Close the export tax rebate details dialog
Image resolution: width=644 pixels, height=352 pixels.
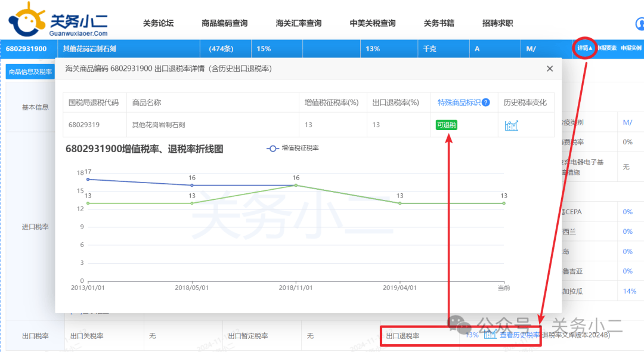tap(550, 69)
